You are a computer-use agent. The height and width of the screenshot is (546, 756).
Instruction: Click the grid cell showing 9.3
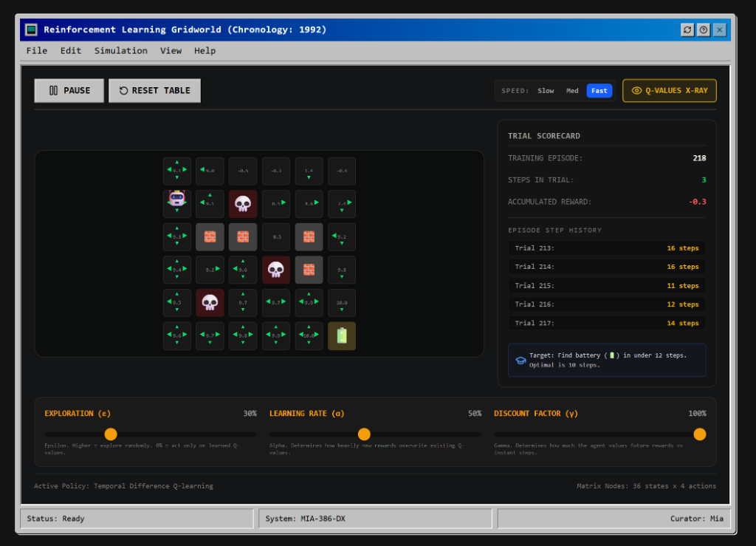[x=177, y=237]
